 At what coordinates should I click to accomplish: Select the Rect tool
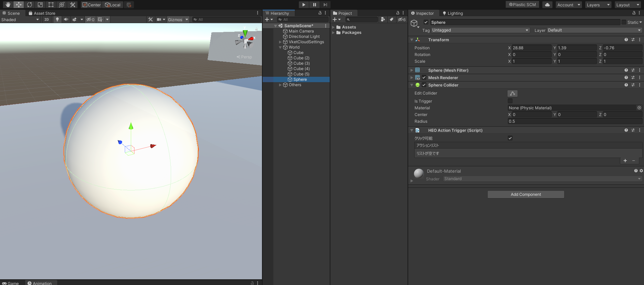tap(51, 5)
